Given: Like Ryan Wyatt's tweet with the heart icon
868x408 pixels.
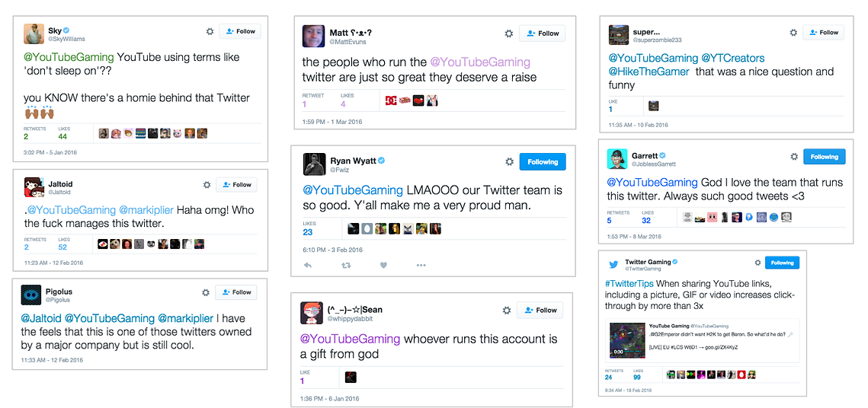Looking at the screenshot, I should (x=383, y=266).
